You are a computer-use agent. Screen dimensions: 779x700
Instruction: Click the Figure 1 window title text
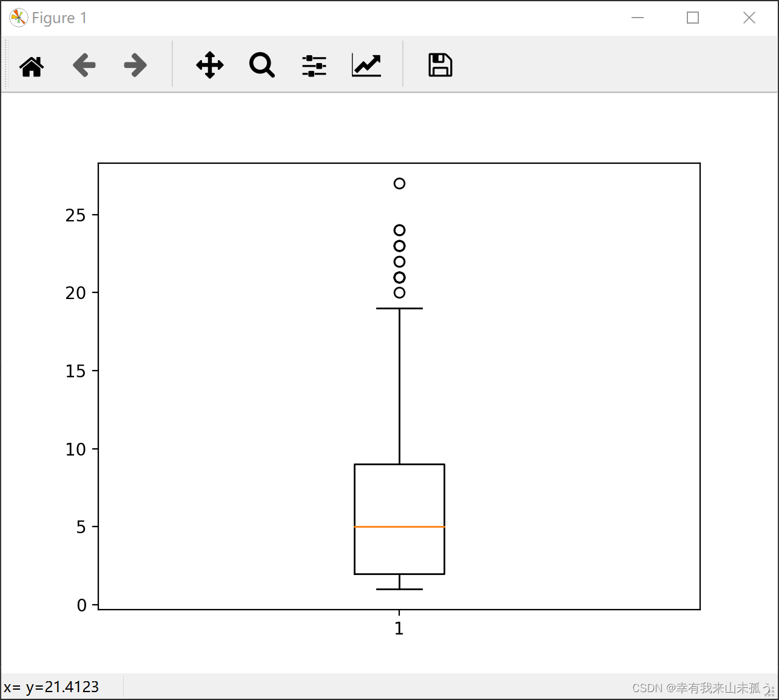pyautogui.click(x=59, y=18)
